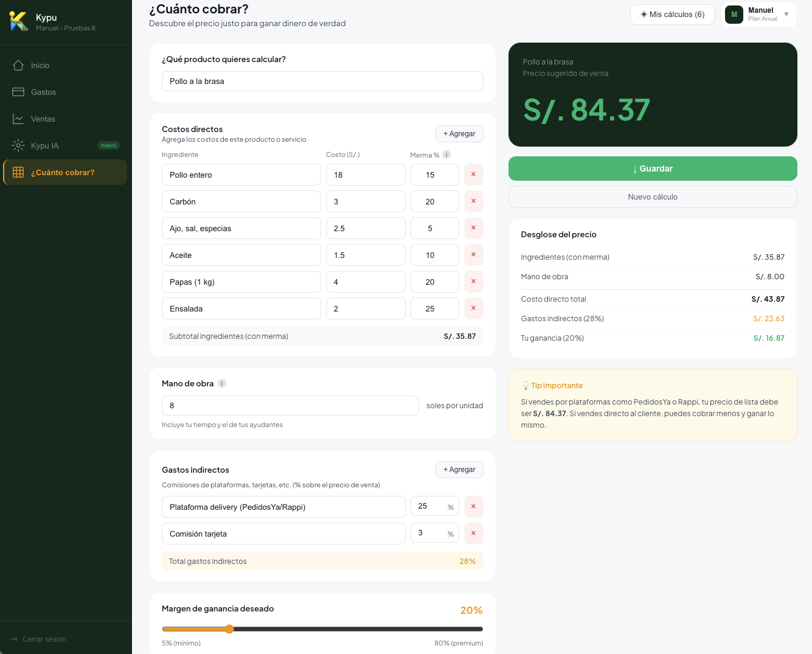
Task: Edit Pollo entero cost field 18
Action: point(366,175)
